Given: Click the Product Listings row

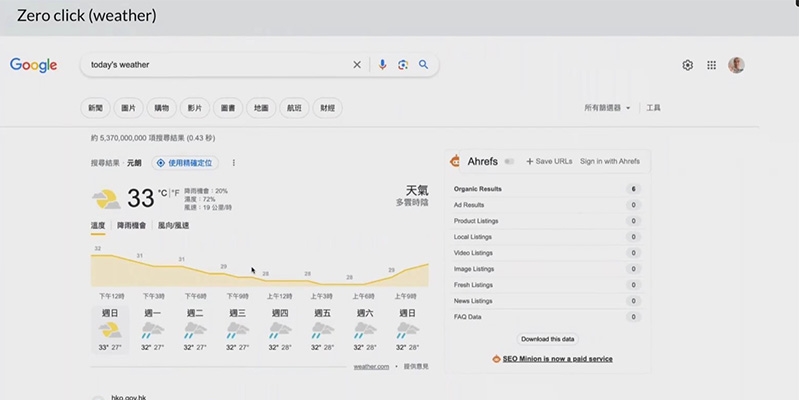Looking at the screenshot, I should pos(547,221).
